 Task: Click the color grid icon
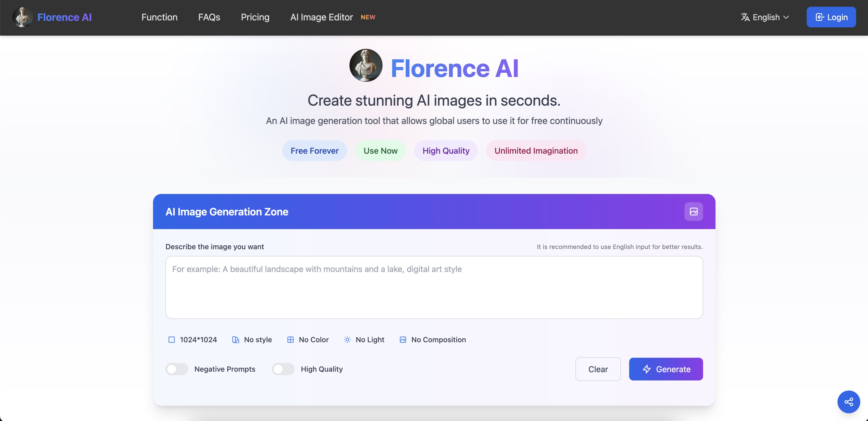291,339
